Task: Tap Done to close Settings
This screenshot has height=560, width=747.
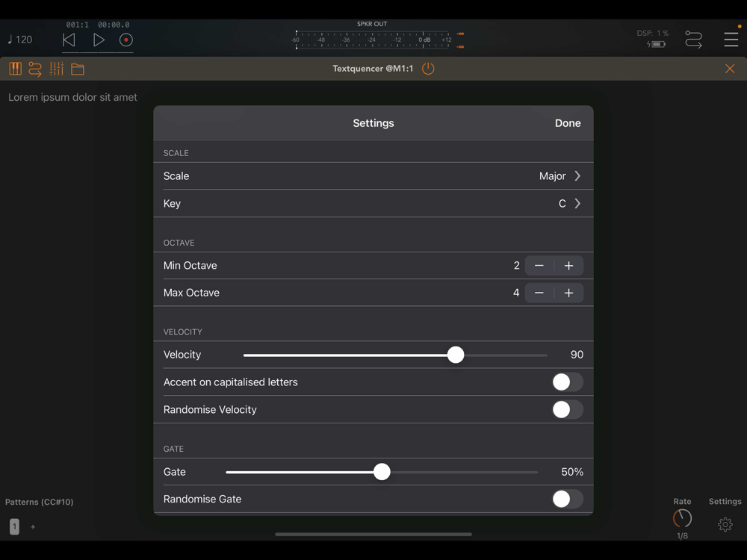Action: click(568, 123)
